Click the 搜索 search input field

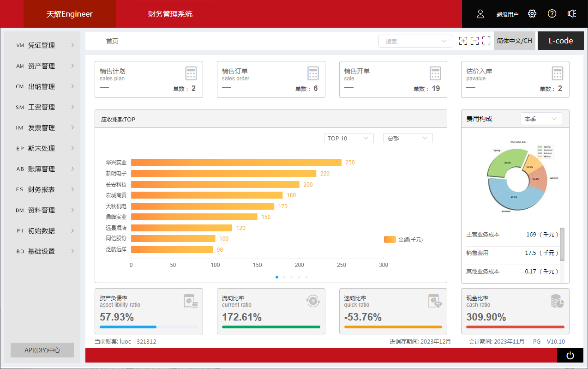click(x=414, y=41)
